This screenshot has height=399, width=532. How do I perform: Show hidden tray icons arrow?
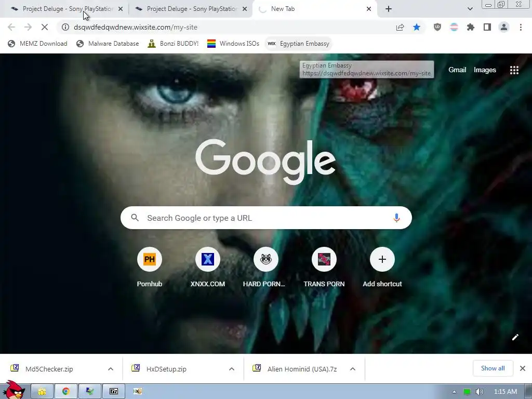point(454,392)
